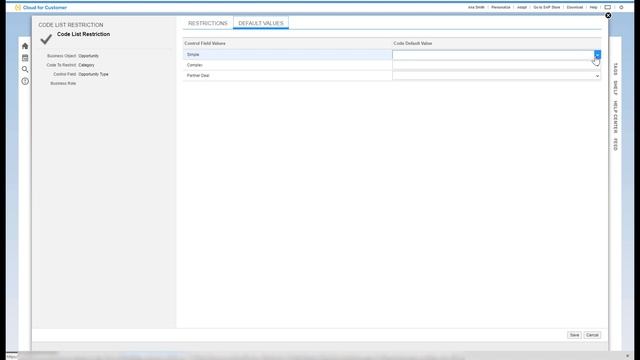Select the Complex row under Control Field Values
The width and height of the screenshot is (640, 360).
pyautogui.click(x=287, y=65)
